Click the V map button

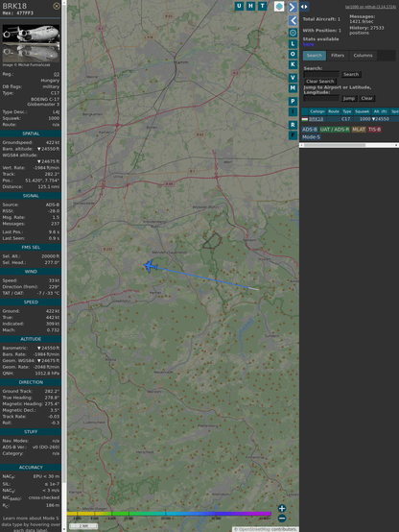point(293,78)
